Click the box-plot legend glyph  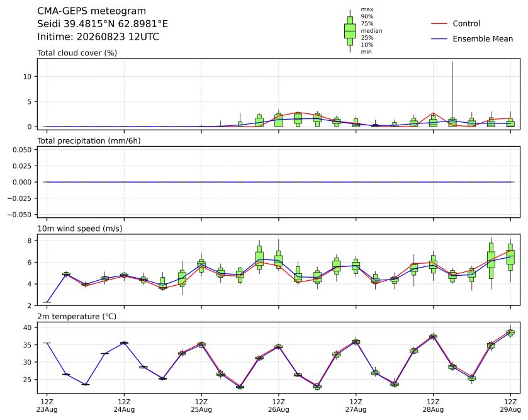pyautogui.click(x=350, y=31)
